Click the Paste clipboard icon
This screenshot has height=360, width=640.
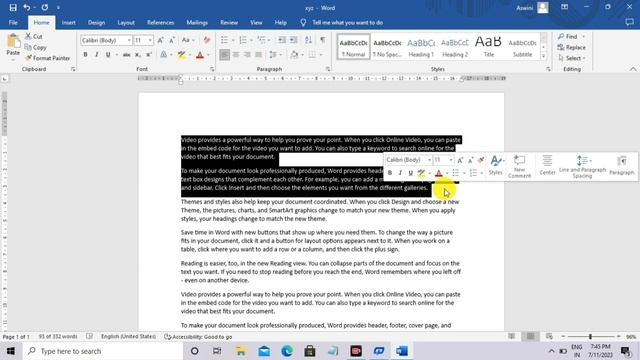pos(13,42)
